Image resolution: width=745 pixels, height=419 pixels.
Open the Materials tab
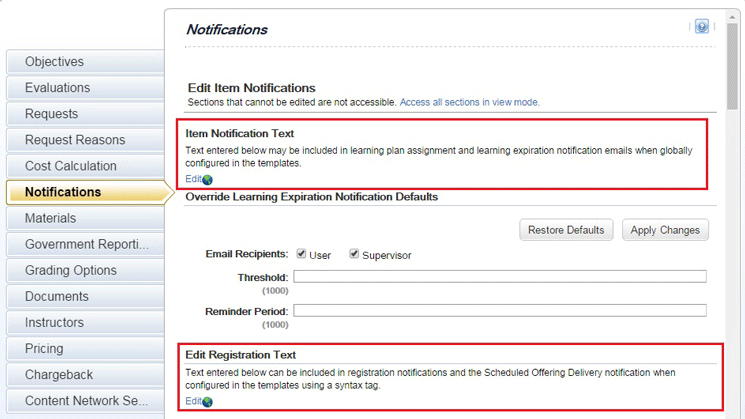[x=84, y=218]
